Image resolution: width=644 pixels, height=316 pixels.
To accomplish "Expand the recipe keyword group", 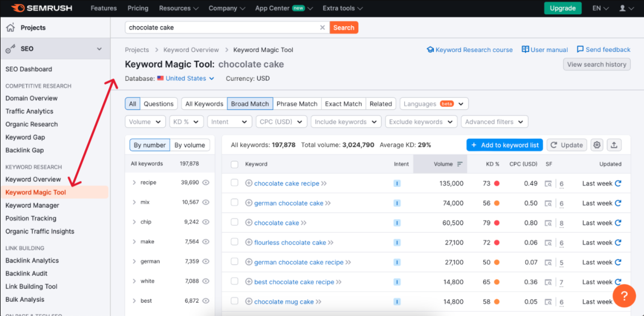I will [x=134, y=183].
